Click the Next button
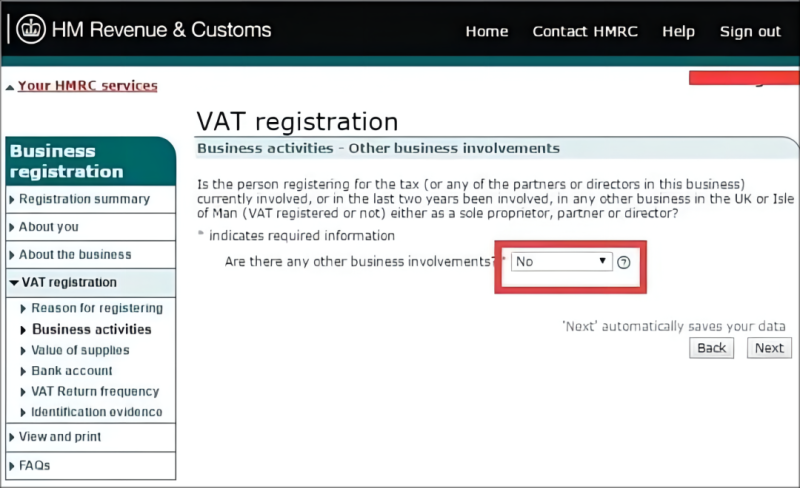Viewport: 800px width, 488px height. pyautogui.click(x=769, y=348)
